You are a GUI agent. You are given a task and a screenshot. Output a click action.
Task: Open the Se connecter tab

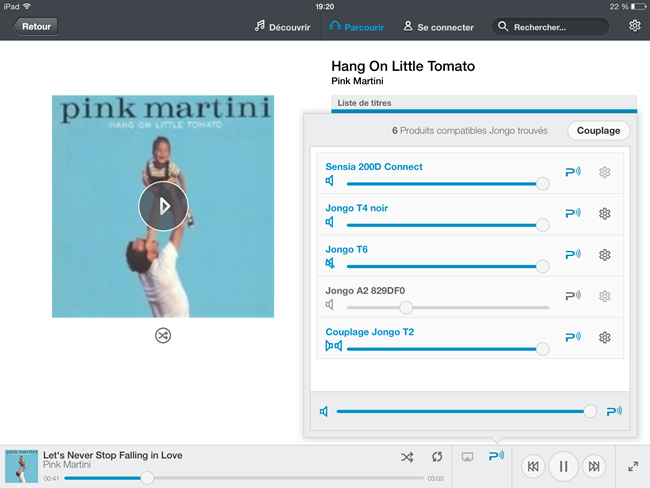(x=439, y=27)
